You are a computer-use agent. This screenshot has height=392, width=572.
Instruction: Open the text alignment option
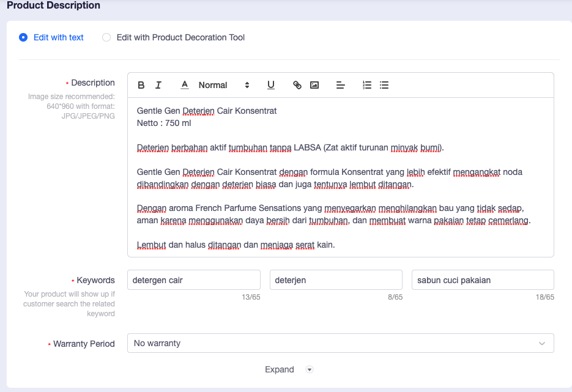pyautogui.click(x=340, y=86)
